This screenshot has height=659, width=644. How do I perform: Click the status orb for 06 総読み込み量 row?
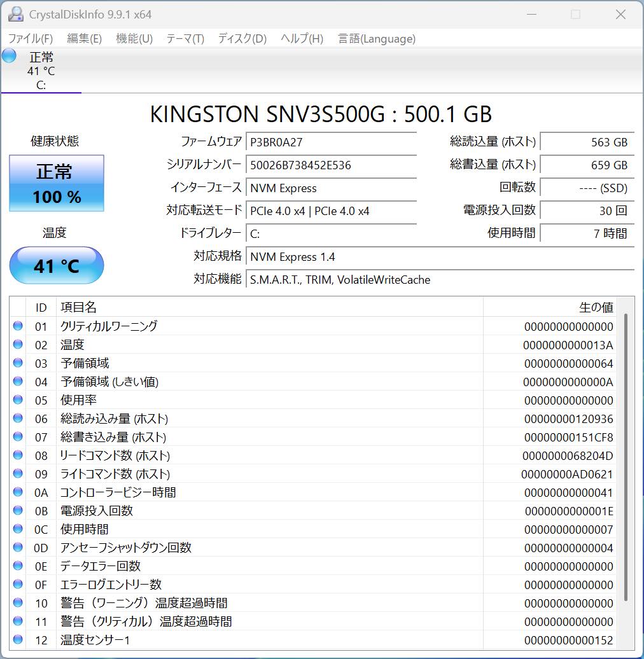click(x=18, y=418)
